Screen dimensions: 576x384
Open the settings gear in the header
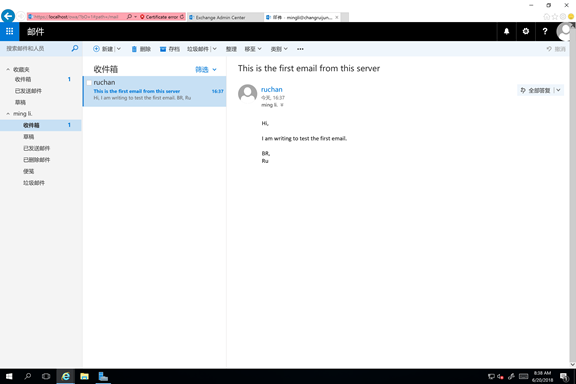coord(526,31)
